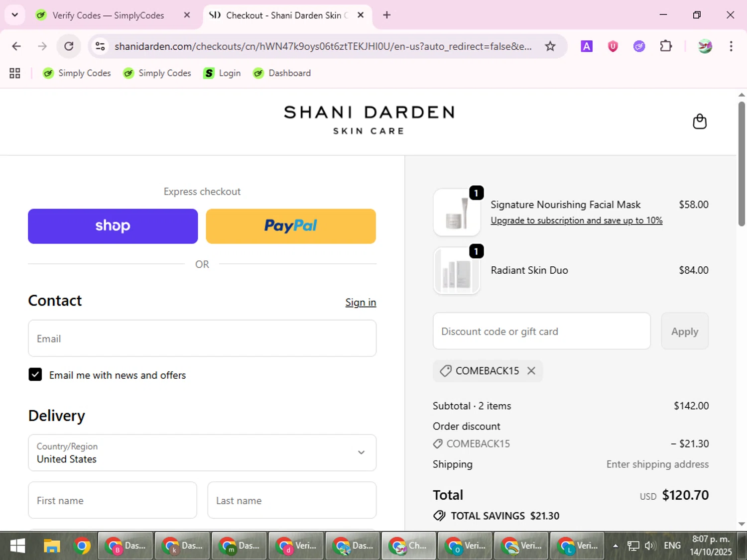747x560 pixels.
Task: Open the first Simply Codes bookmark
Action: [77, 73]
